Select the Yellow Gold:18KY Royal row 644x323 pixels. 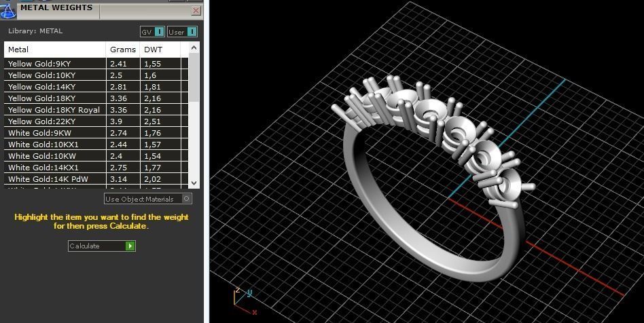click(x=96, y=109)
